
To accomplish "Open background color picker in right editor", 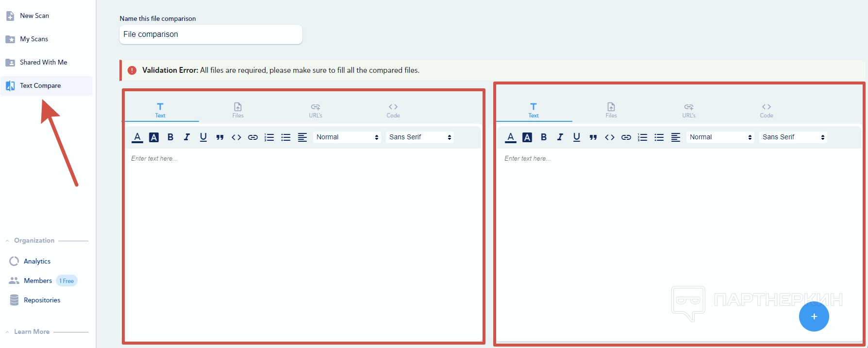I will [527, 137].
